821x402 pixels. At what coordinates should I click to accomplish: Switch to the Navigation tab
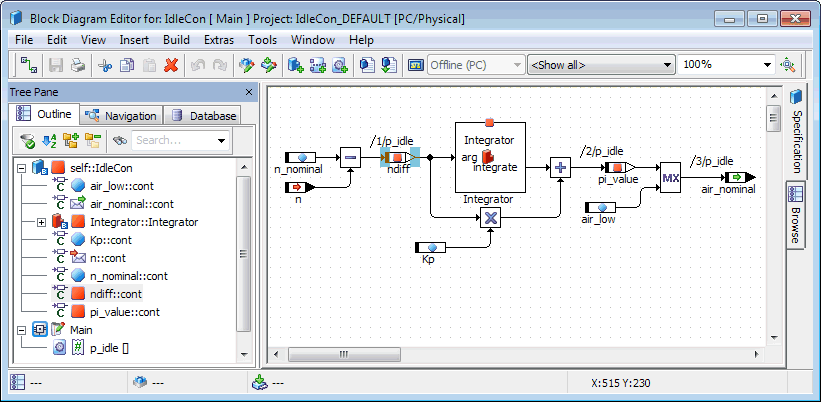click(x=121, y=116)
